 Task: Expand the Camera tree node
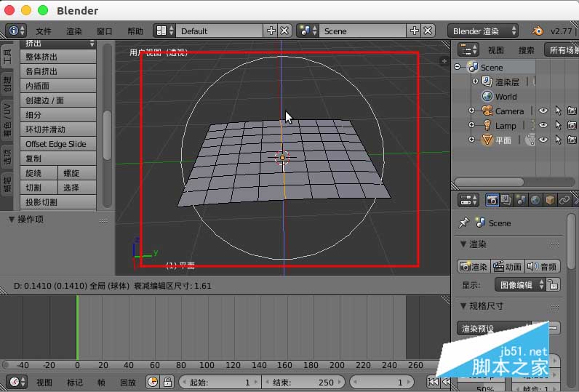click(471, 111)
